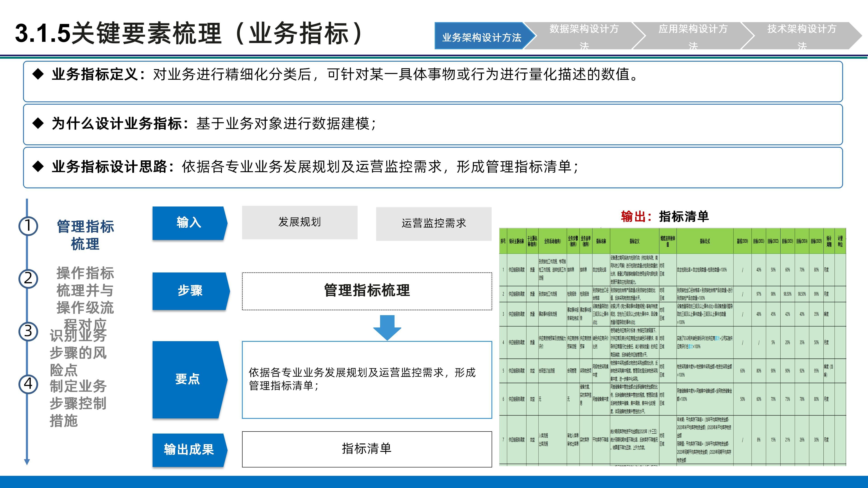This screenshot has width=868, height=488.
Task: Click the step 4 circle marker
Action: point(28,384)
